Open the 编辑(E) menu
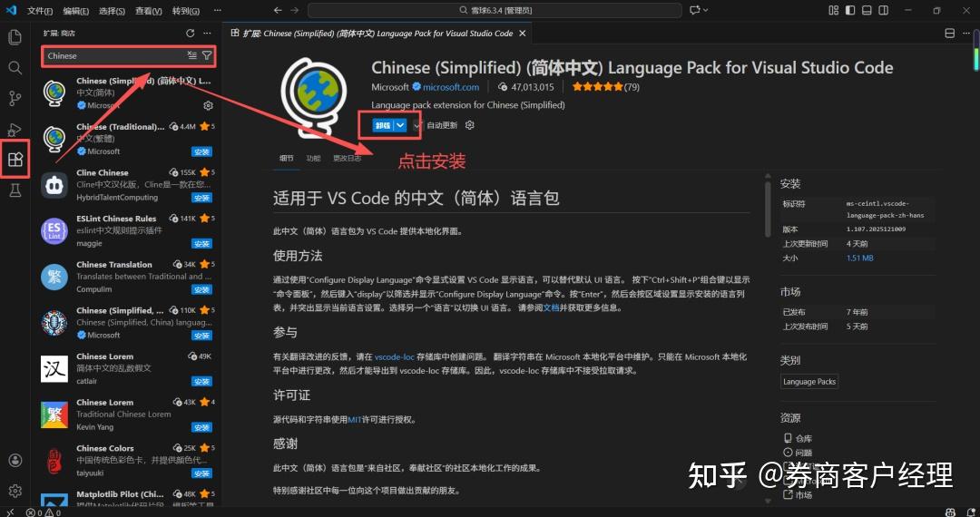980x517 pixels. [75, 11]
